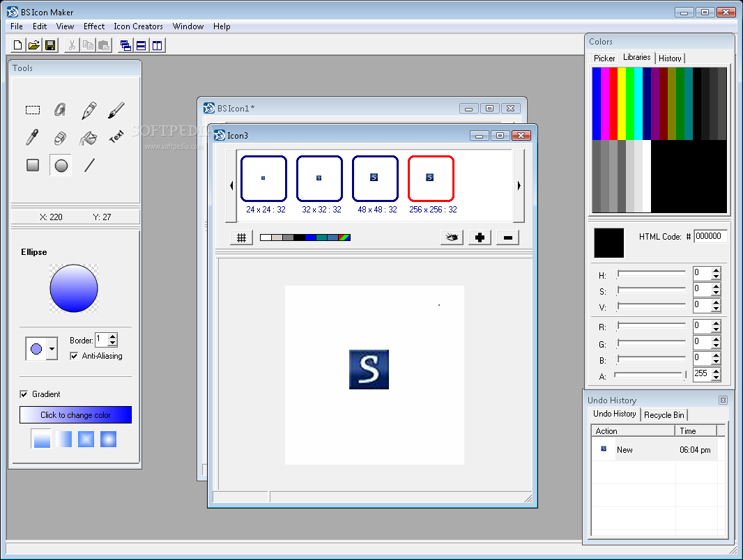Add new icon format with plus button
Screen dimensions: 743x560
(x=480, y=238)
